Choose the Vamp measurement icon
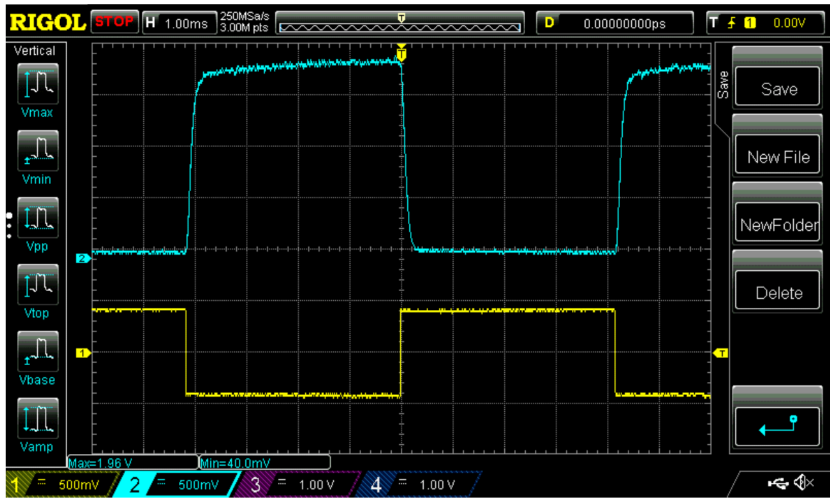 point(37,419)
